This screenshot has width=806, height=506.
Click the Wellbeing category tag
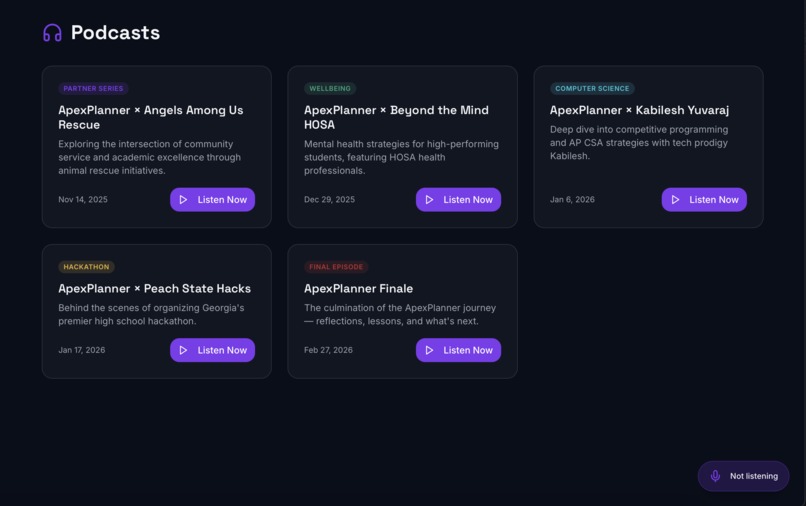tap(330, 88)
